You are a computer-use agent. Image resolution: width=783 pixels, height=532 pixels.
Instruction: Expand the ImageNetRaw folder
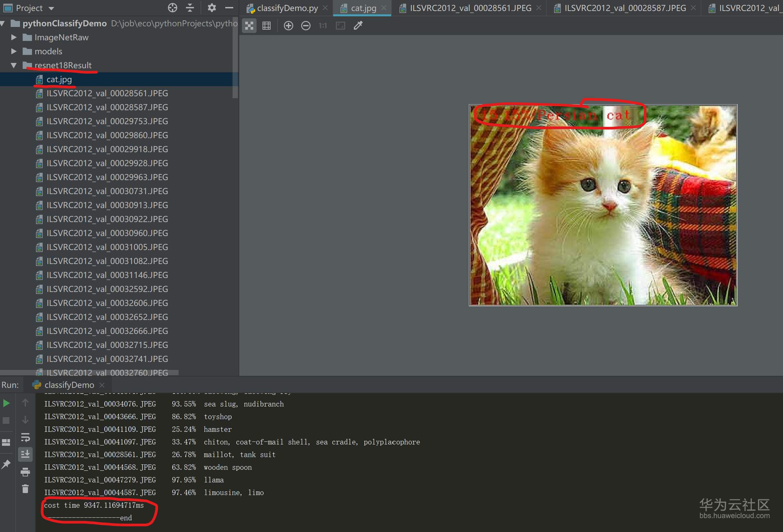(14, 37)
